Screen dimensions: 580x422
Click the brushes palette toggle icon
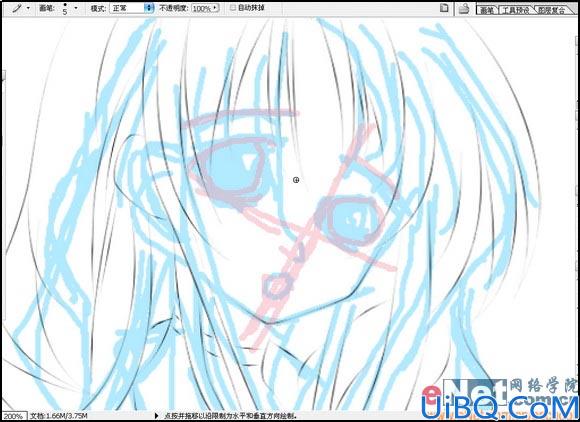coord(444,8)
